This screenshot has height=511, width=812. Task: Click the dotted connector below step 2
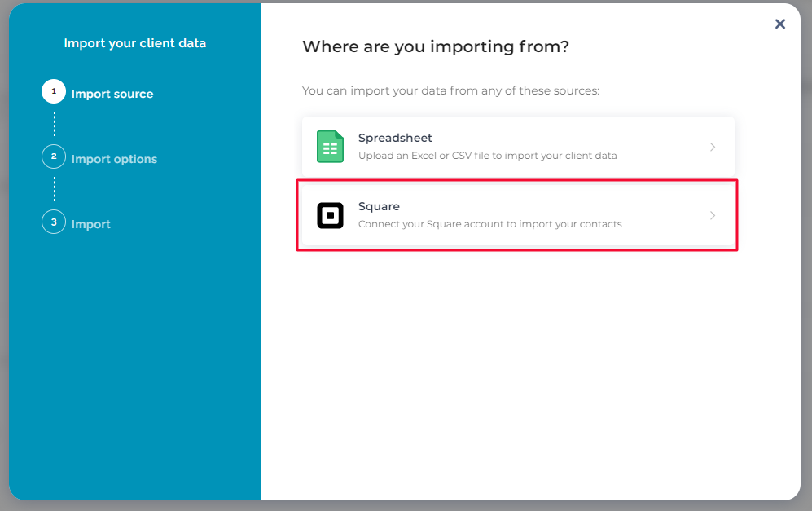[54, 189]
